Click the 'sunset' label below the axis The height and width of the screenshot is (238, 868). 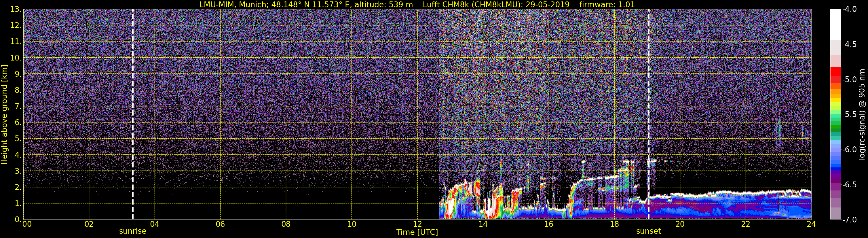click(x=648, y=231)
